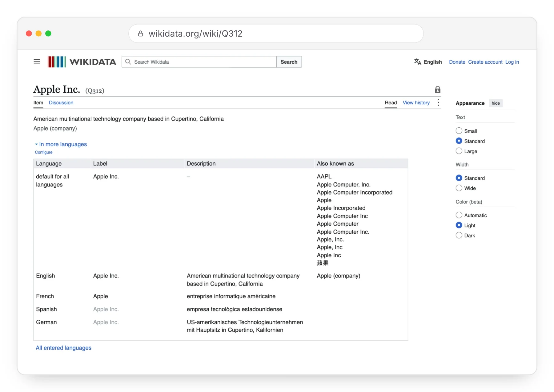Open the Donate link

click(457, 62)
